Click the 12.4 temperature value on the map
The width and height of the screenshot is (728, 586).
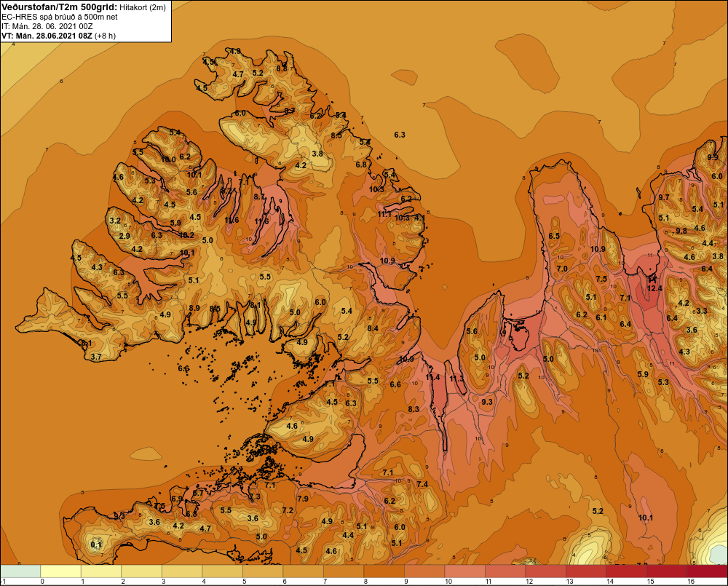pos(654,288)
